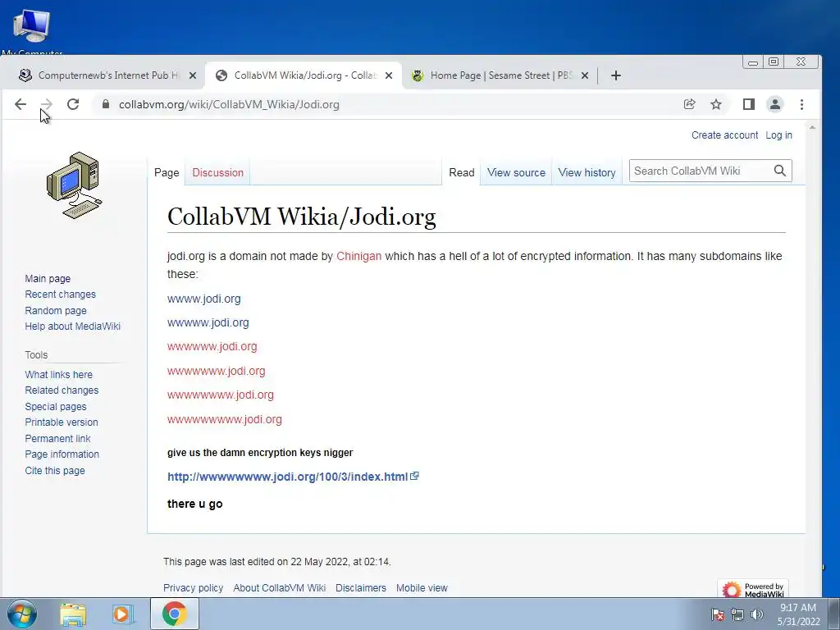Switch to Sesame Street Home Page tab
Screen dimensions: 840x630
point(501,75)
